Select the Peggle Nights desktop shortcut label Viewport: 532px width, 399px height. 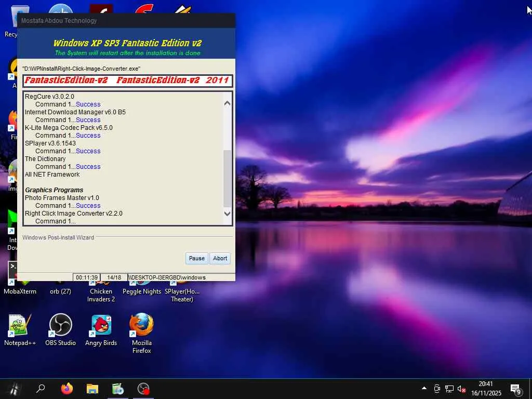point(141,291)
